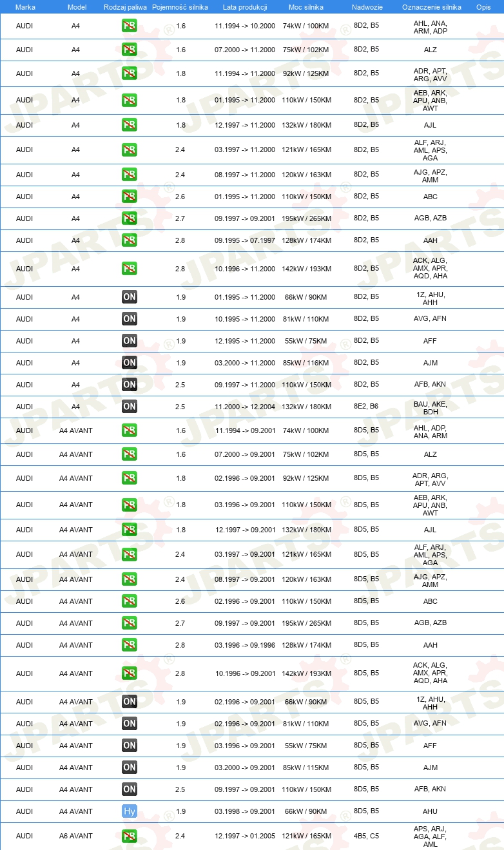504x850 pixels.
Task: Click the date cell 11.1994 -> 10.2000
Action: coord(245,26)
